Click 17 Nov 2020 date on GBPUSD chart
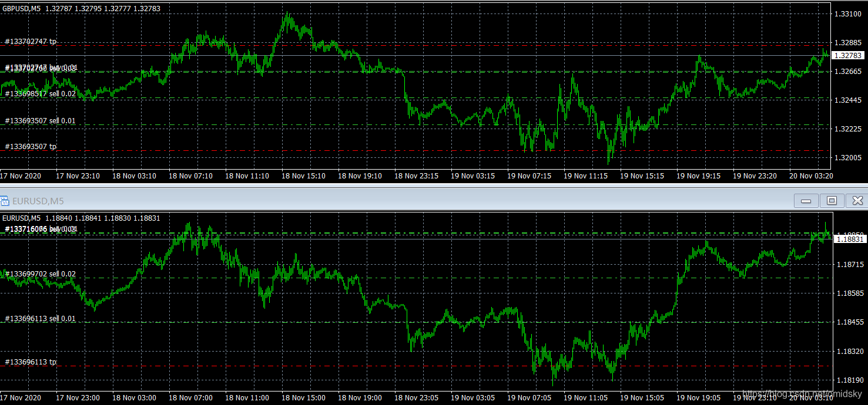This screenshot has height=405, width=868. point(22,176)
